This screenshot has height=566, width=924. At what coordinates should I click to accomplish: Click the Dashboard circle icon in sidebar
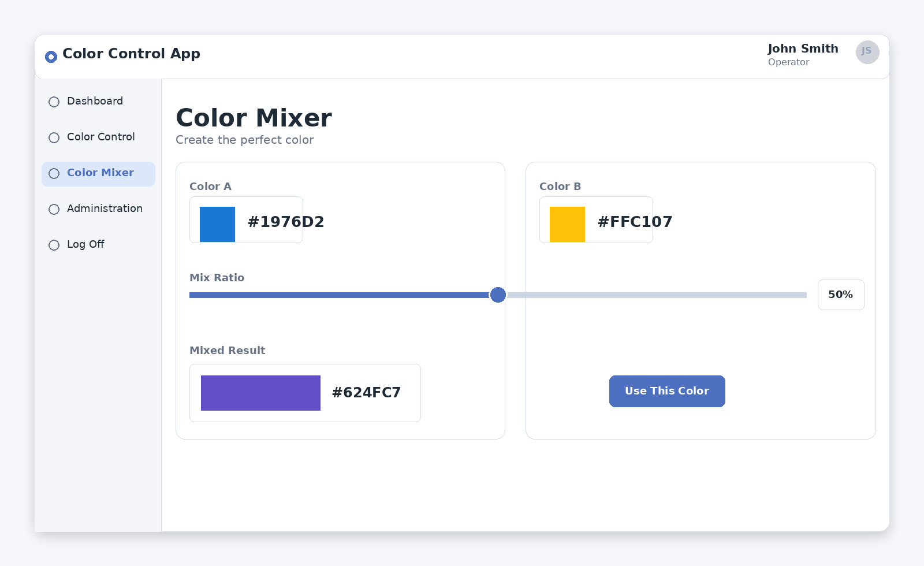(54, 102)
